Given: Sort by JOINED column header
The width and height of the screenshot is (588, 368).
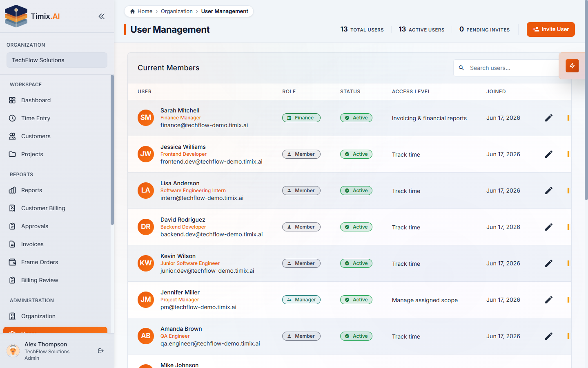Looking at the screenshot, I should [x=496, y=92].
